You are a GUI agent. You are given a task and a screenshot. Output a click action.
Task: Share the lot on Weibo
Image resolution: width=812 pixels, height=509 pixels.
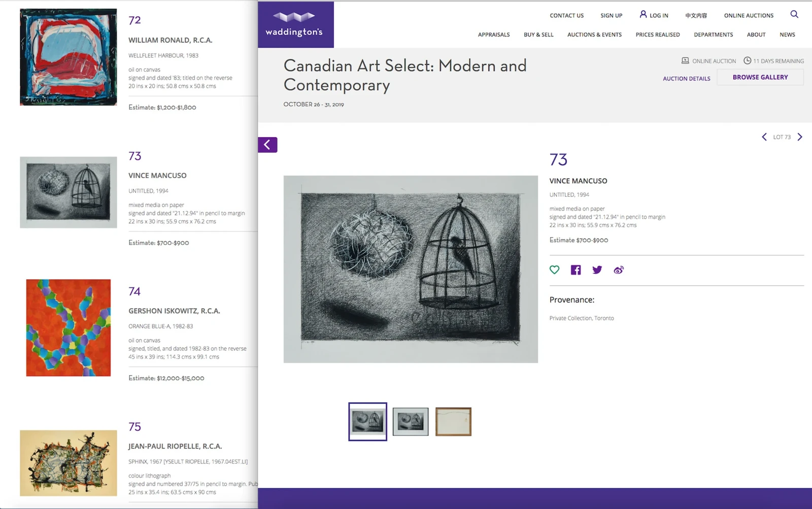tap(619, 270)
